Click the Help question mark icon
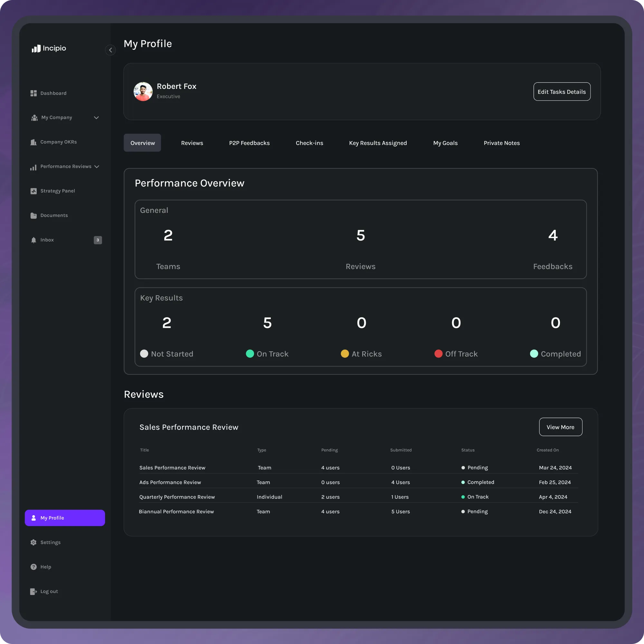Viewport: 644px width, 644px height. tap(33, 567)
